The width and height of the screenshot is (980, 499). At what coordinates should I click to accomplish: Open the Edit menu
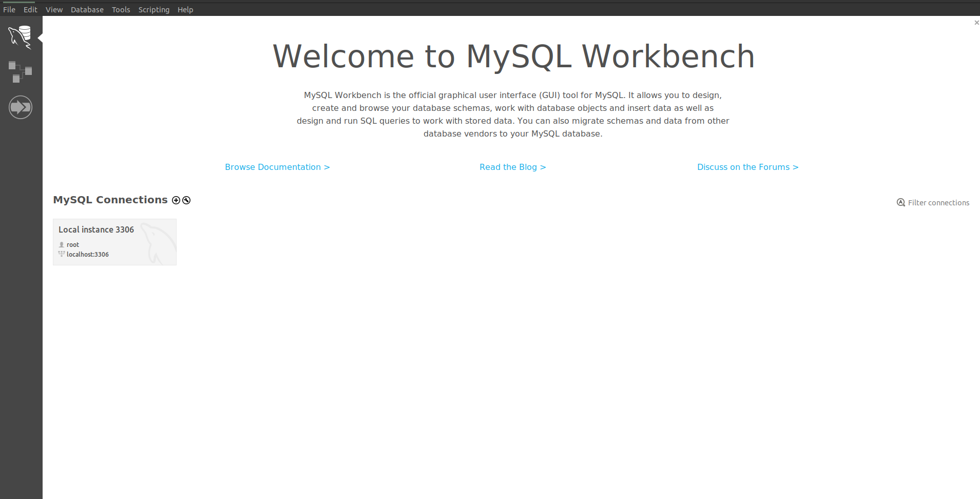coord(30,10)
